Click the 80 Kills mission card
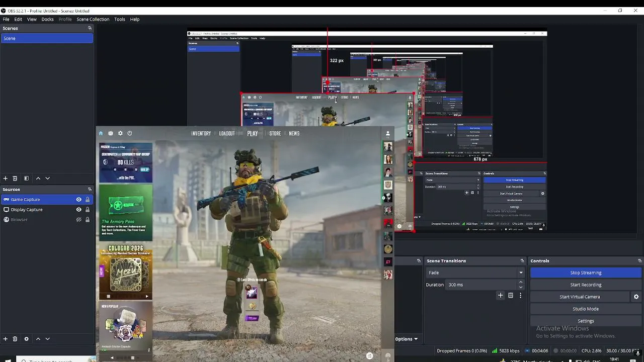This screenshot has height=362, width=644. click(126, 162)
